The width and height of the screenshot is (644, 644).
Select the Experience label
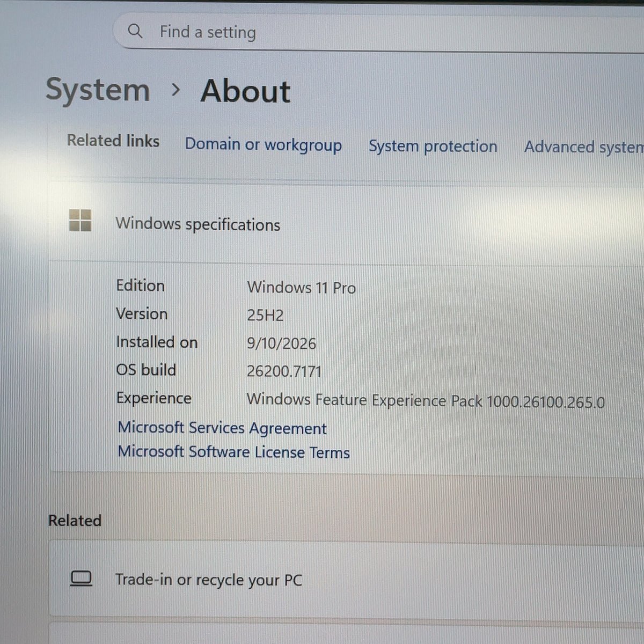click(153, 398)
